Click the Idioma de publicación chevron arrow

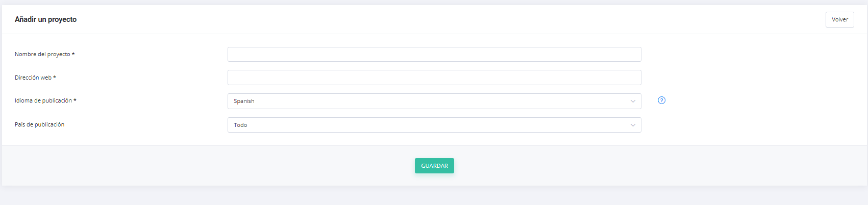click(633, 101)
